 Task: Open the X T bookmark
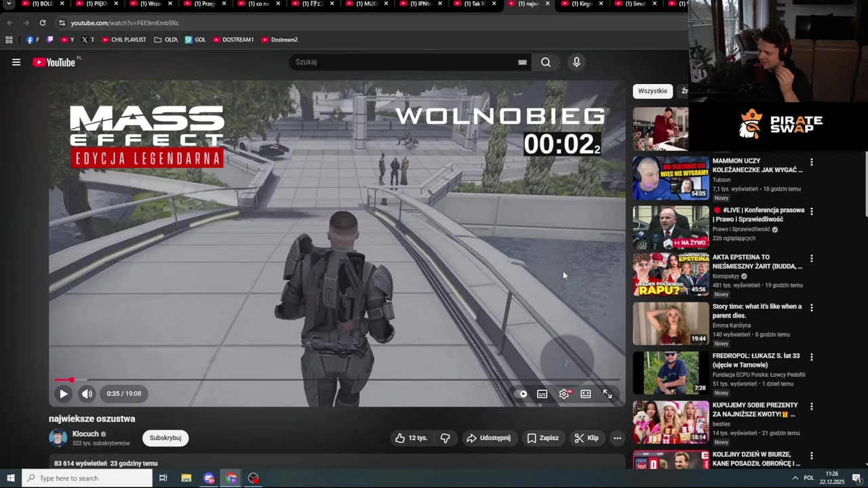tap(87, 40)
